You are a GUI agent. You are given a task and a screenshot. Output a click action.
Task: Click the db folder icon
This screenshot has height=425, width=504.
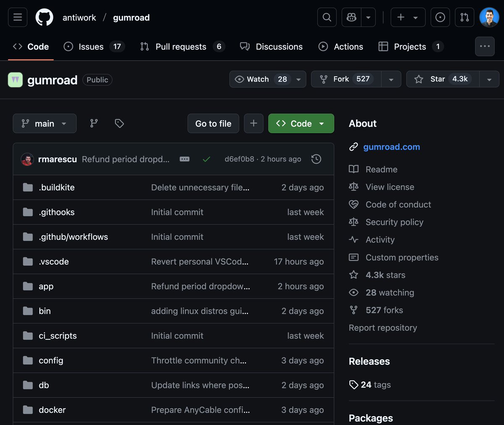point(28,385)
